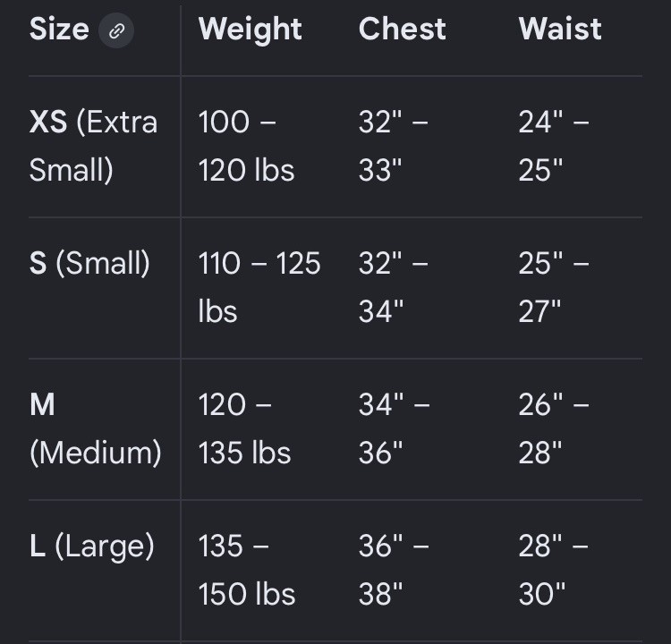Select the 120 – 135 lbs weight cell
This screenshot has height=644, width=671.
coord(244,428)
